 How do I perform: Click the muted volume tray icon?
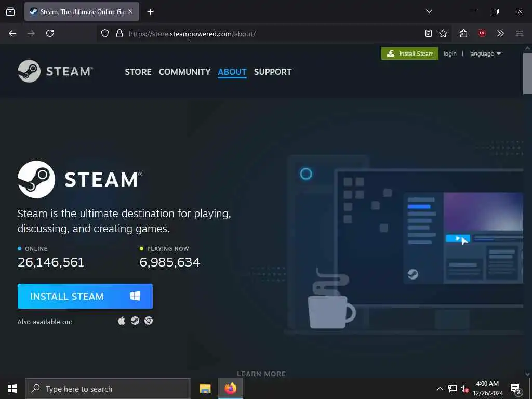464,389
